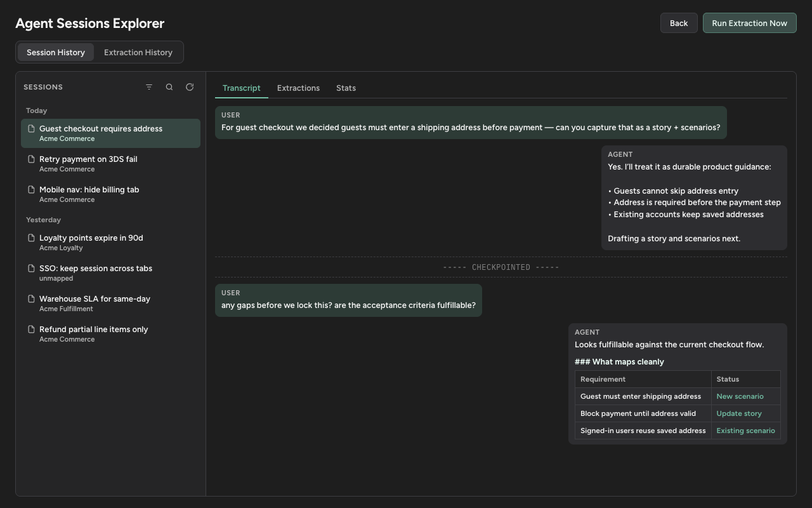Click document icon beside Retry payment on 3DS fail

pos(31,159)
